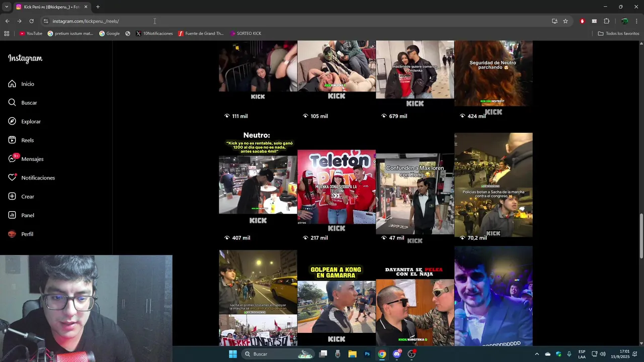The image size is (644, 362).
Task: Open Mensajes icon with notification badge
Action: (x=12, y=158)
